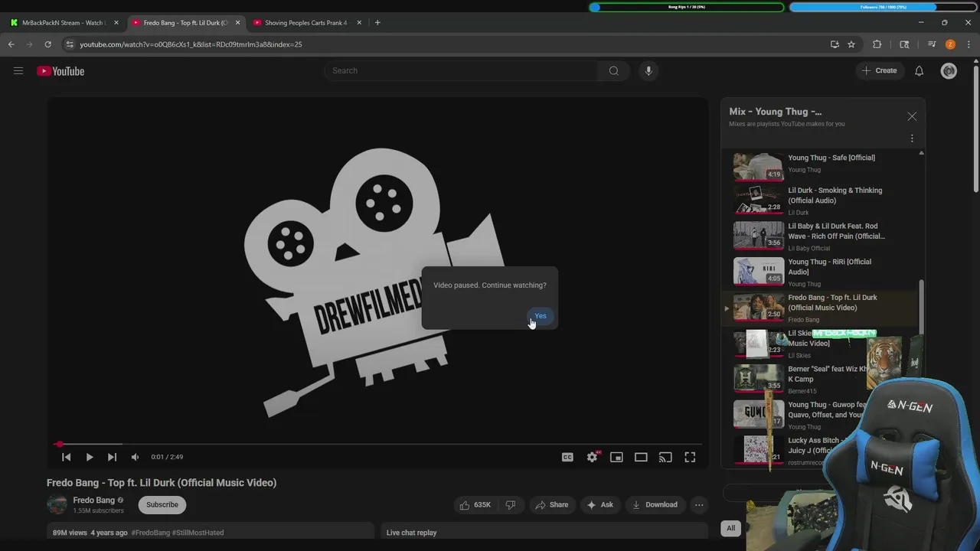Switch to MrBackPackN Stream browser tab
Image resolution: width=980 pixels, height=551 pixels.
[64, 23]
